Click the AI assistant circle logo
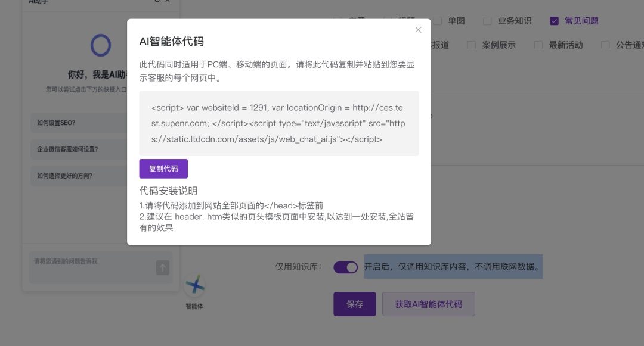Image resolution: width=644 pixels, height=346 pixels. pyautogui.click(x=101, y=45)
